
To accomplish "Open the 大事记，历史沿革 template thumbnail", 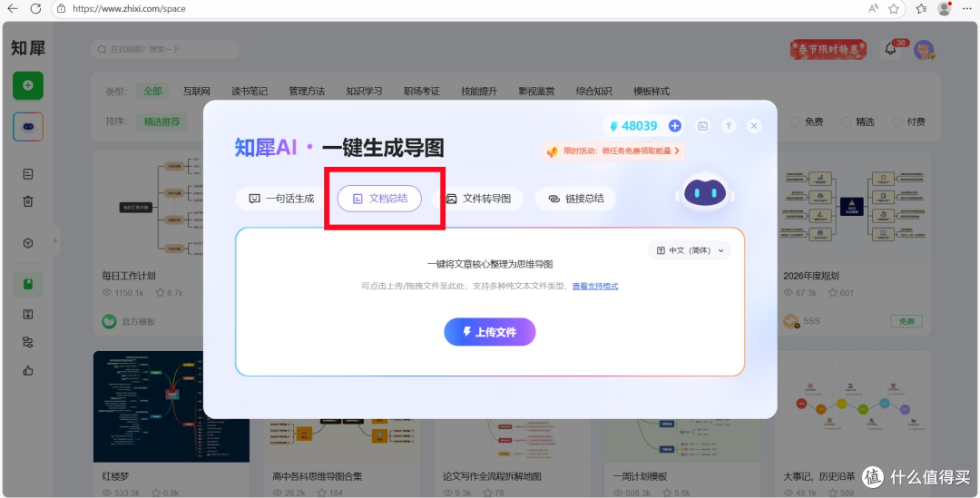I will coord(853,406).
